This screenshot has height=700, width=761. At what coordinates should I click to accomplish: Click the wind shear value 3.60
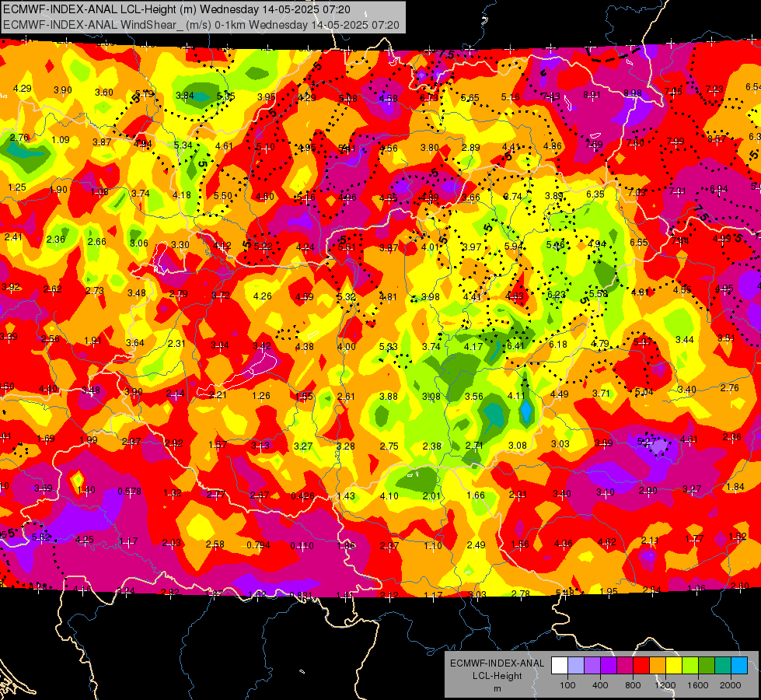coord(104,93)
